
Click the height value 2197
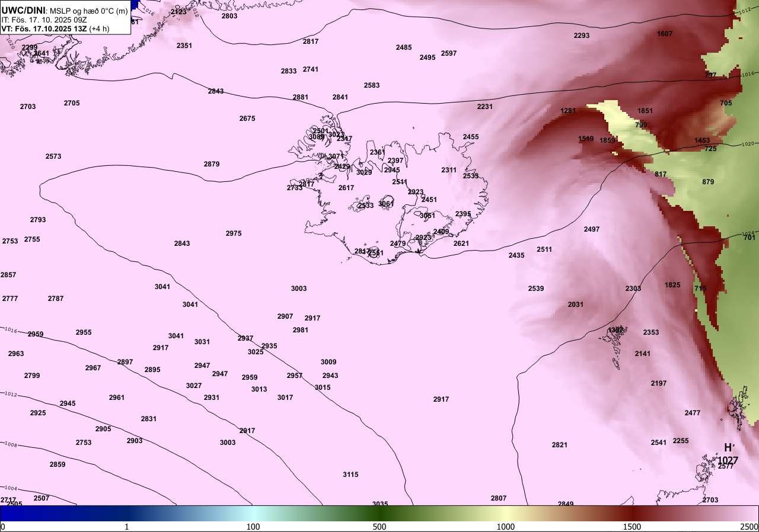(x=658, y=383)
